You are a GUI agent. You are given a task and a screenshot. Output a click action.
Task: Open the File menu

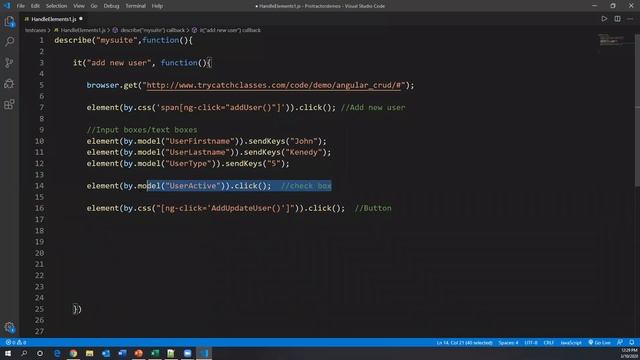point(20,6)
